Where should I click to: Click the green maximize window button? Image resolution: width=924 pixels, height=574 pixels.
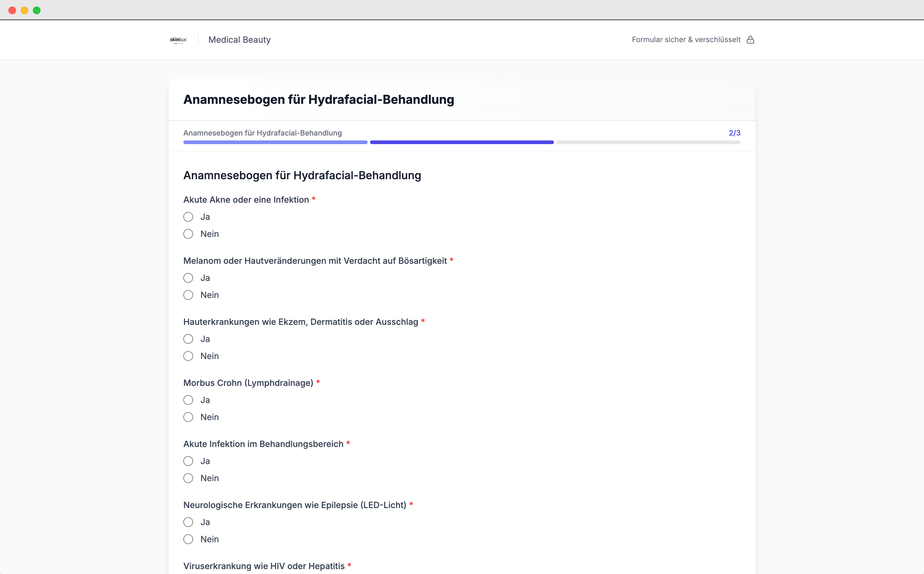36,10
